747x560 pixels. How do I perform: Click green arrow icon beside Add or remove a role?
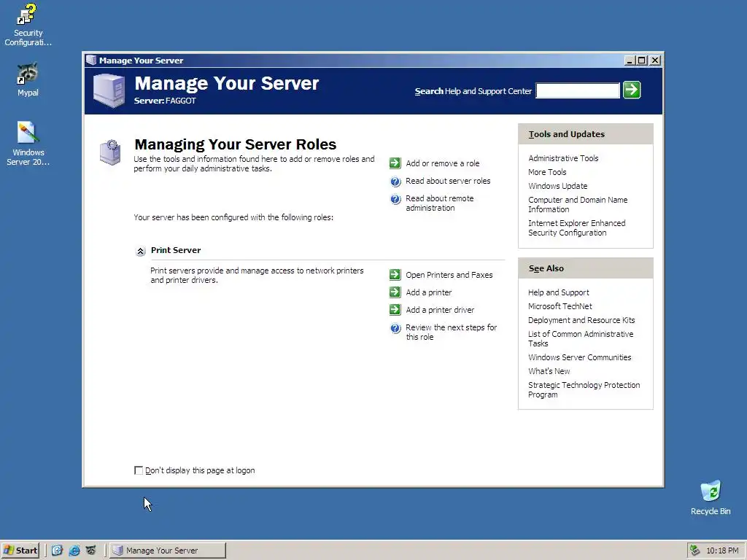point(395,163)
